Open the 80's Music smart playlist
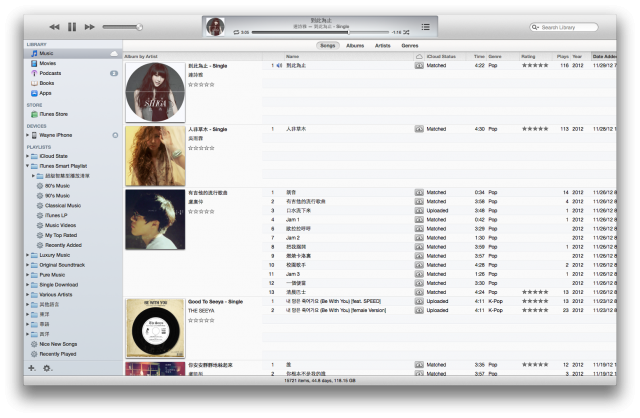This screenshot has width=640, height=418. [57, 186]
